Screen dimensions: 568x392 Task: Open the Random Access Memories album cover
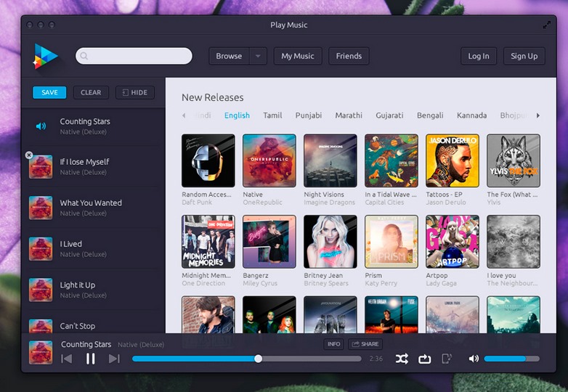tap(208, 160)
